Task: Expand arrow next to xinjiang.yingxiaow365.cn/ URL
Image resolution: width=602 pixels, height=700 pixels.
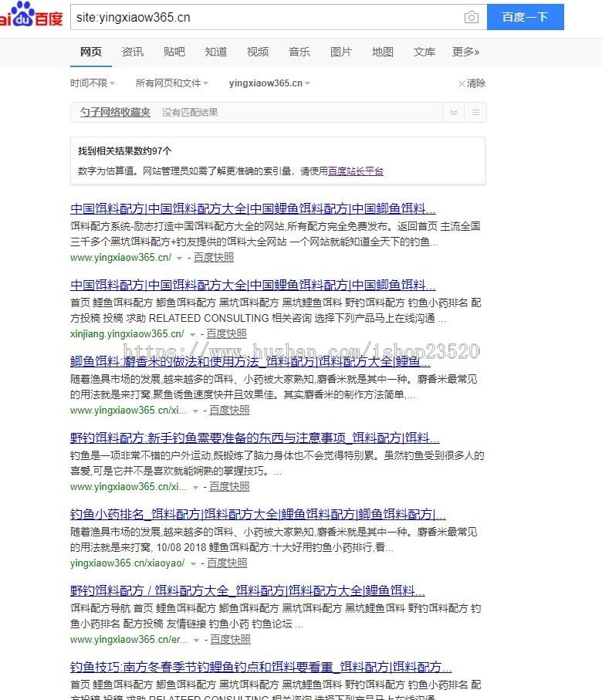Action: 192,335
